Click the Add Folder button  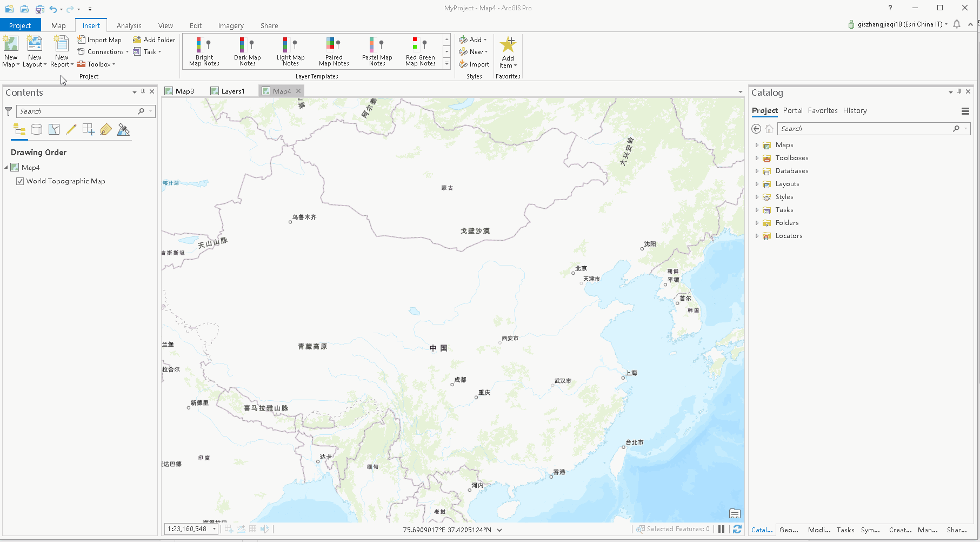click(154, 39)
